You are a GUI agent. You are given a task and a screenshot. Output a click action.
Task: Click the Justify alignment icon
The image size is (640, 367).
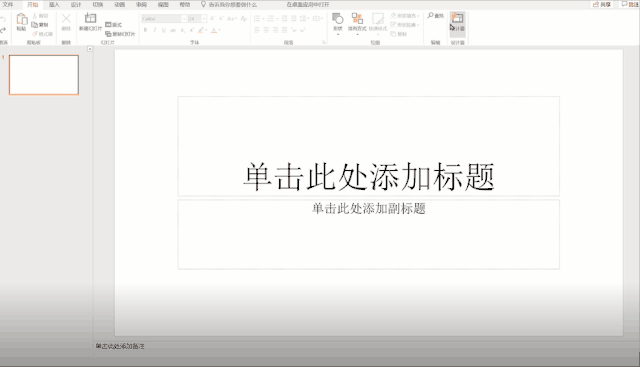pyautogui.click(x=284, y=30)
